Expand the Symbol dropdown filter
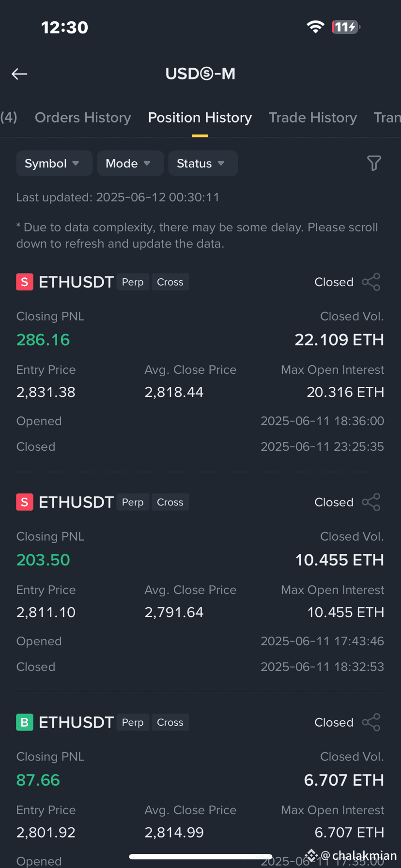This screenshot has width=401, height=868. point(54,163)
